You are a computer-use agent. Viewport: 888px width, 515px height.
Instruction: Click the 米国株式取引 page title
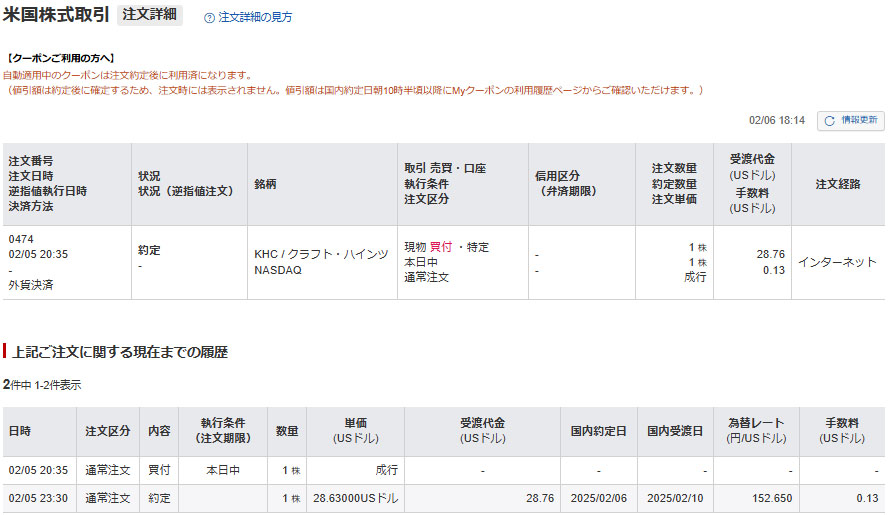pos(57,16)
